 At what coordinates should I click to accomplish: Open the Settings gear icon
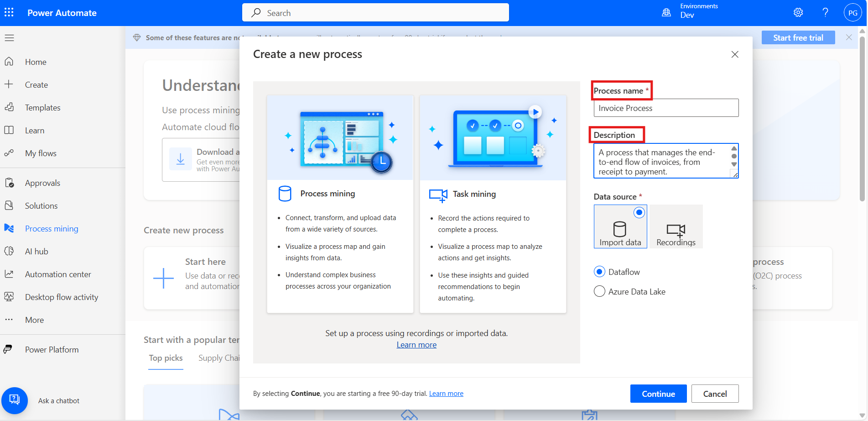[798, 13]
